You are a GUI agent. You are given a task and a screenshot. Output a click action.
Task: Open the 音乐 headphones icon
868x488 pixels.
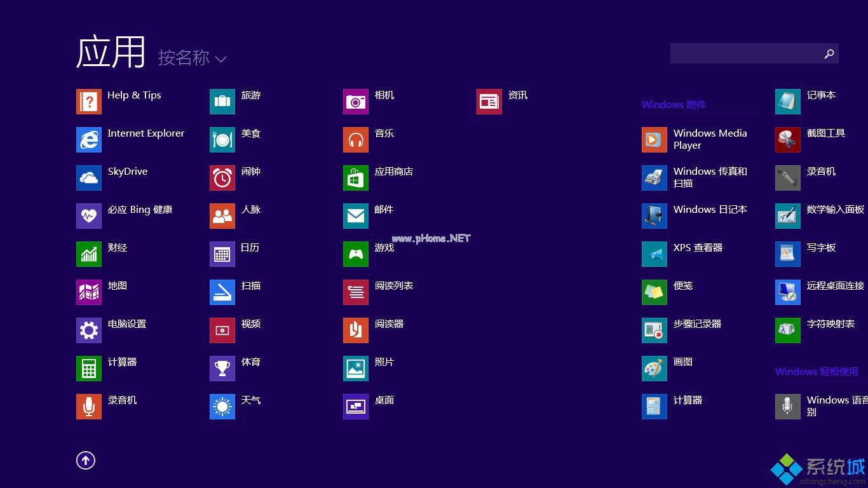356,140
